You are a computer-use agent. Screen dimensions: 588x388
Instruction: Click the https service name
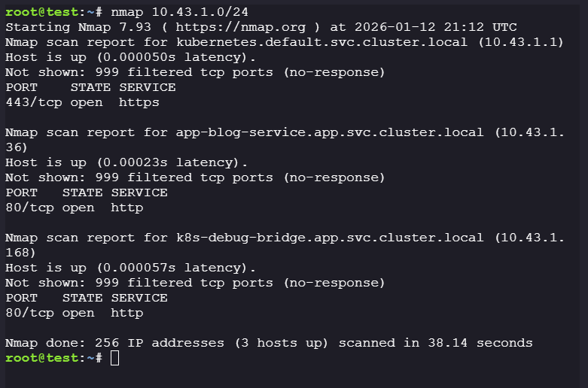[x=139, y=102]
